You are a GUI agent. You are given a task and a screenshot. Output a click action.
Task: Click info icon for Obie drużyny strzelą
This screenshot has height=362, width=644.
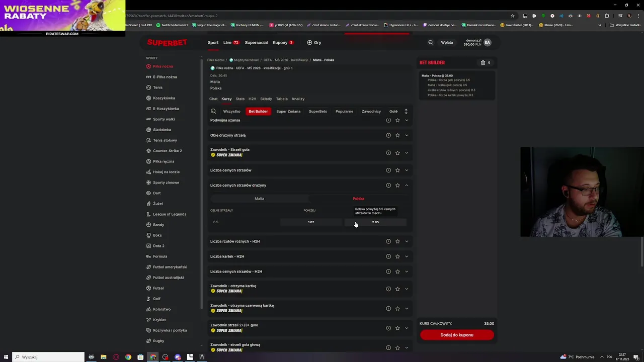[388, 135]
